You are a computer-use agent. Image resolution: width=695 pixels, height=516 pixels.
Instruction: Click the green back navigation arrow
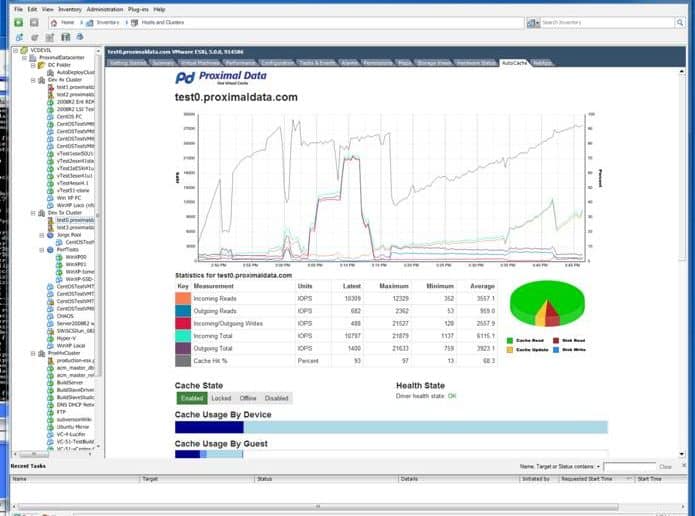(19, 22)
